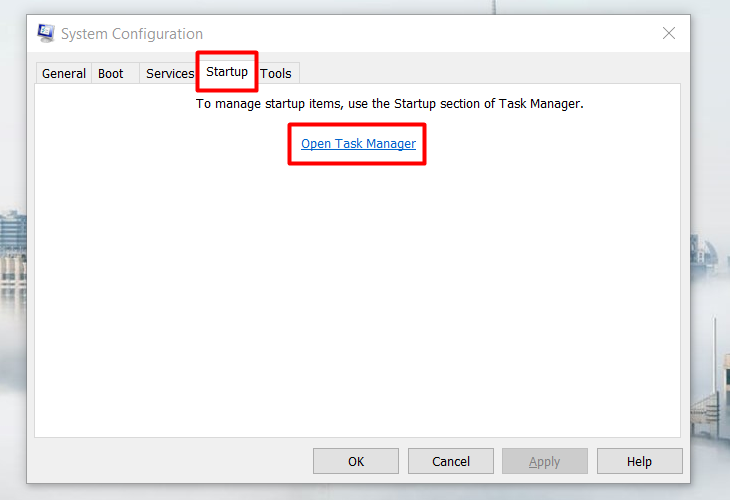Click the blank dialog area left of OK

(170, 461)
